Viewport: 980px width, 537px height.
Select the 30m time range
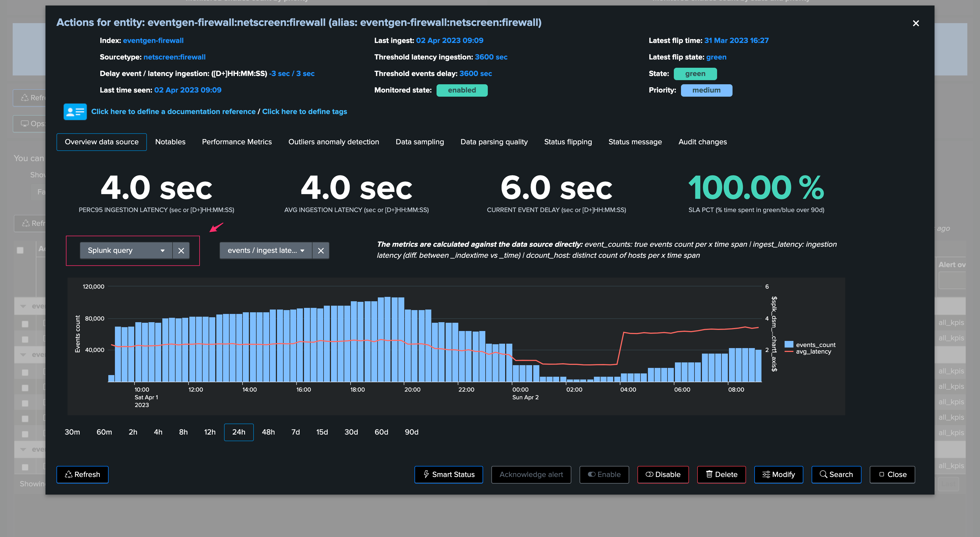[72, 432]
